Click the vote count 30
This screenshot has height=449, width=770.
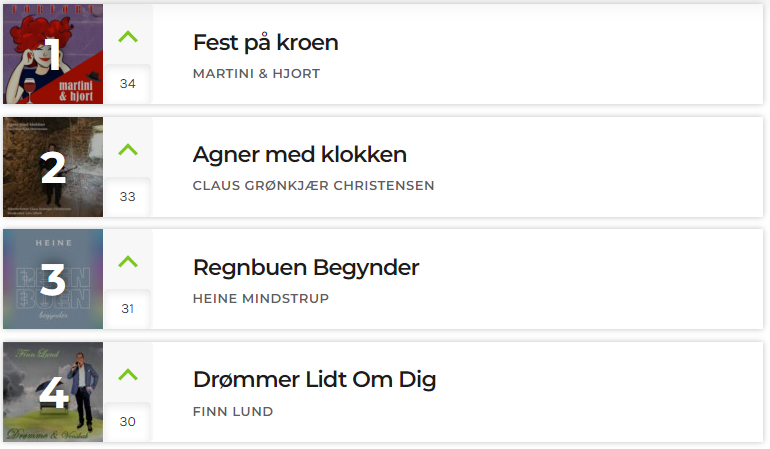pos(128,421)
